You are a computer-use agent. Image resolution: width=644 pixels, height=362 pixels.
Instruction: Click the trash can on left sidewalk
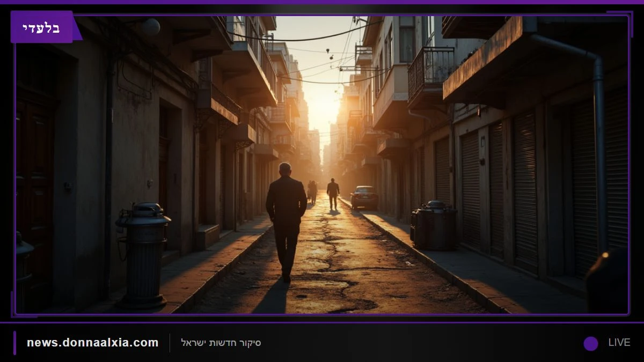[143, 255]
